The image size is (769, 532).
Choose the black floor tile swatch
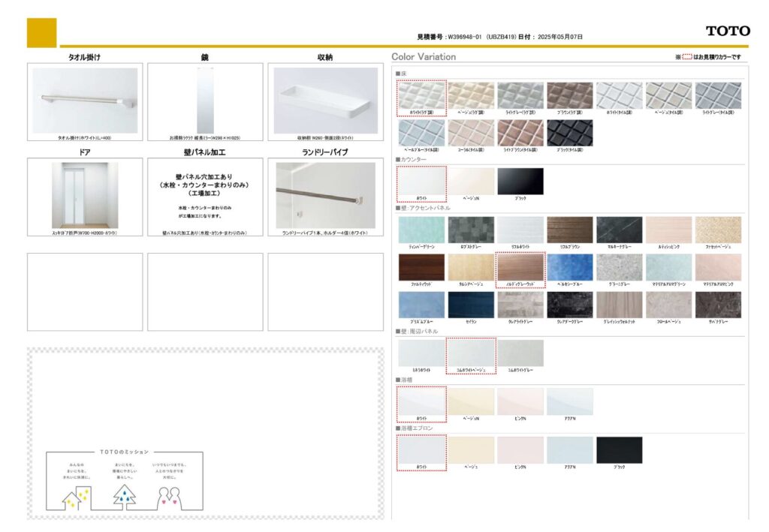569,133
